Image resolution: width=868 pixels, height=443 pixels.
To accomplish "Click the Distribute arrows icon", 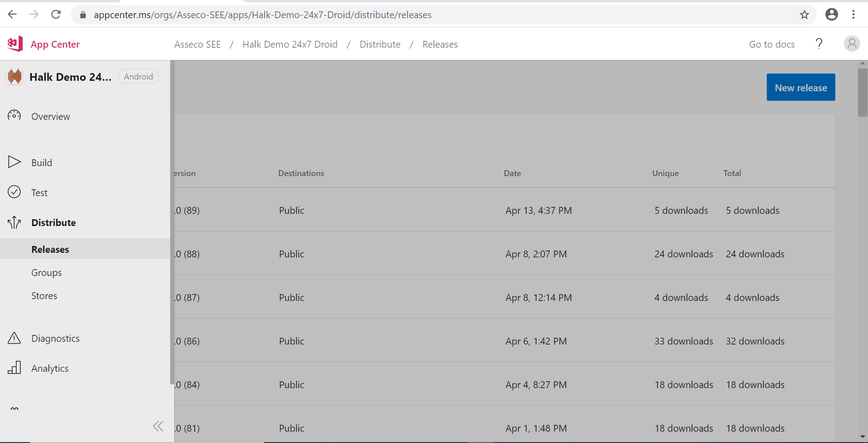I will (x=14, y=222).
